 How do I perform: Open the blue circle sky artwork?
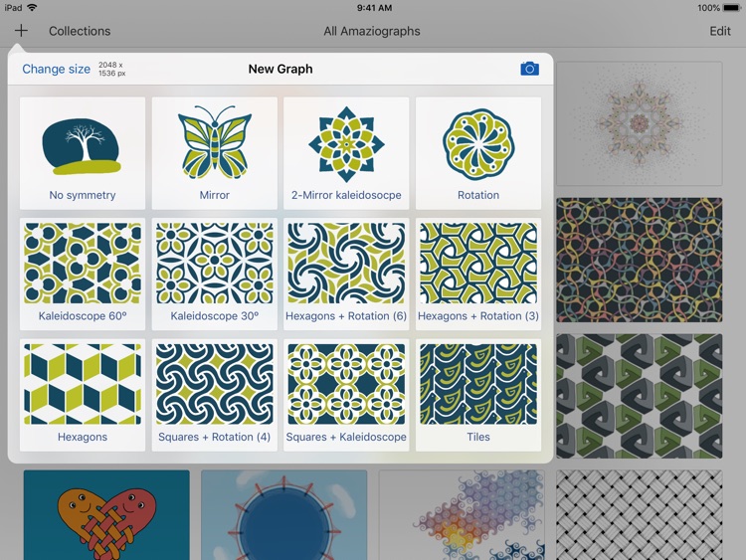tap(284, 515)
